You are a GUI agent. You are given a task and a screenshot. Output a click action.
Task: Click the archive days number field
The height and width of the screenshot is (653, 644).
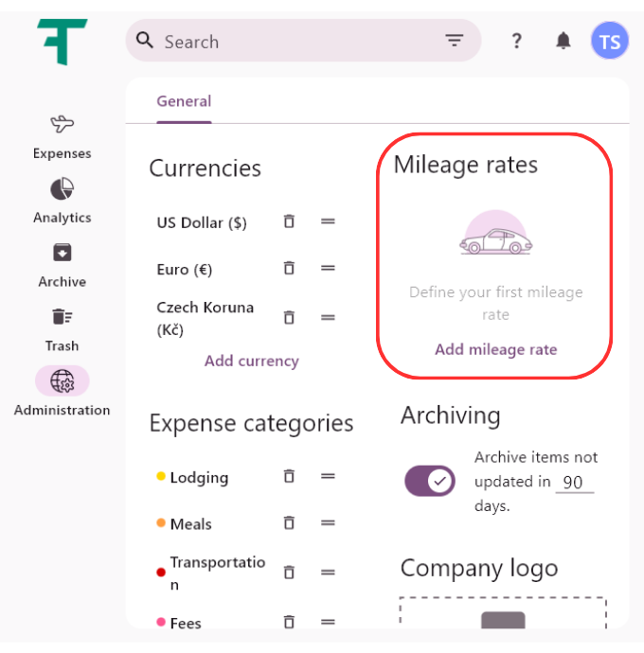coord(573,482)
